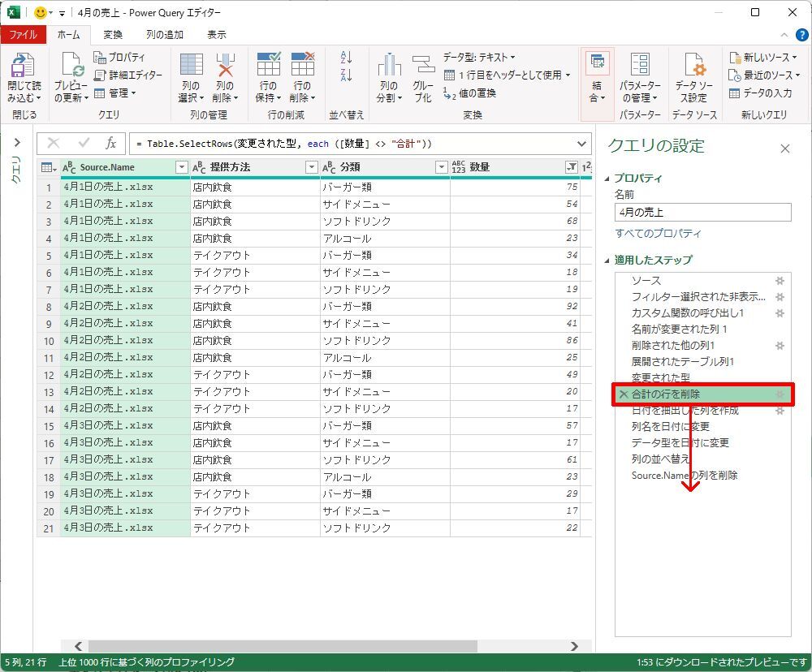This screenshot has height=672, width=812.
Task: Click the 名前 input field
Action: pyautogui.click(x=702, y=213)
